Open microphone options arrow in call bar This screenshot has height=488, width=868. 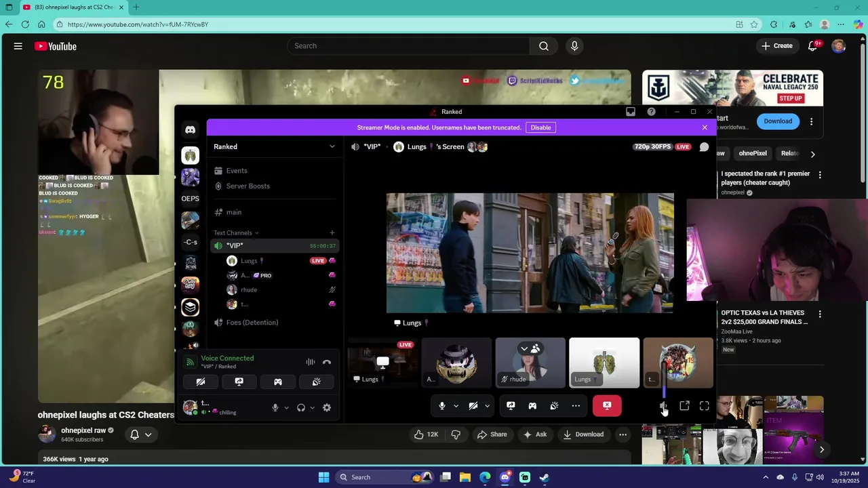click(x=456, y=406)
